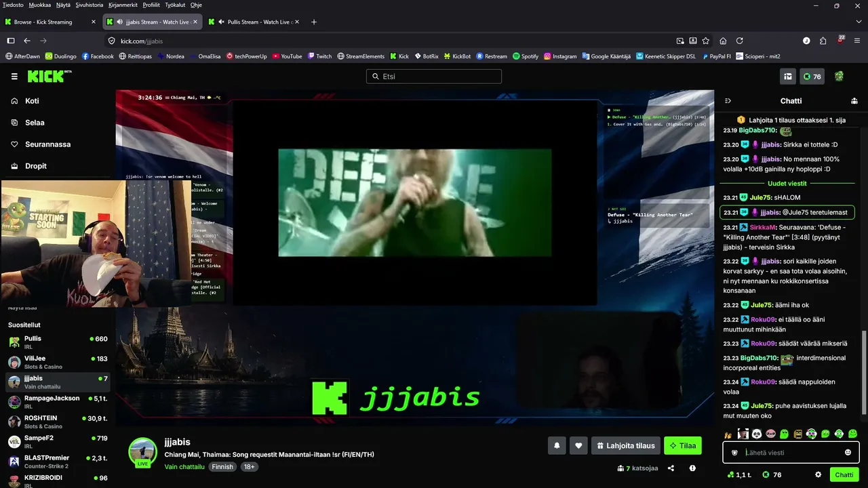Go back to previous page
This screenshot has width=868, height=488.
[27, 41]
